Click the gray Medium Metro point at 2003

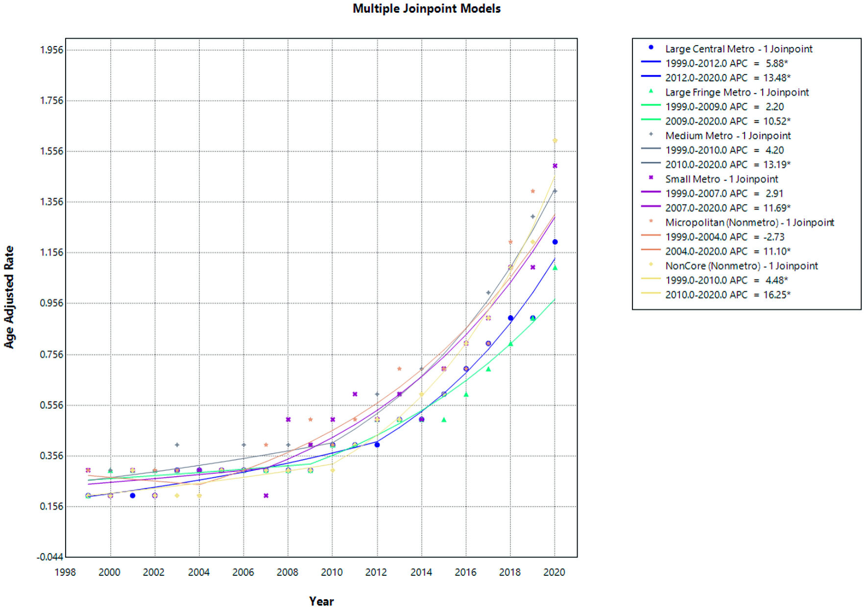177,445
